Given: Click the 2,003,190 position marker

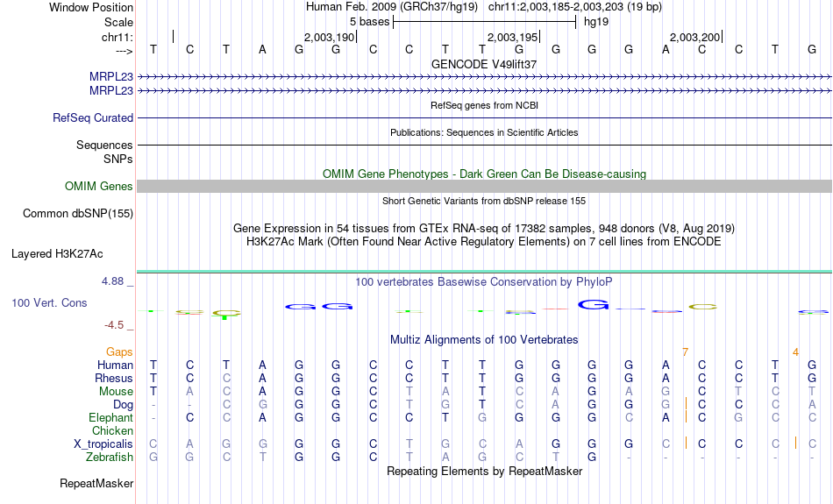Looking at the screenshot, I should [330, 37].
